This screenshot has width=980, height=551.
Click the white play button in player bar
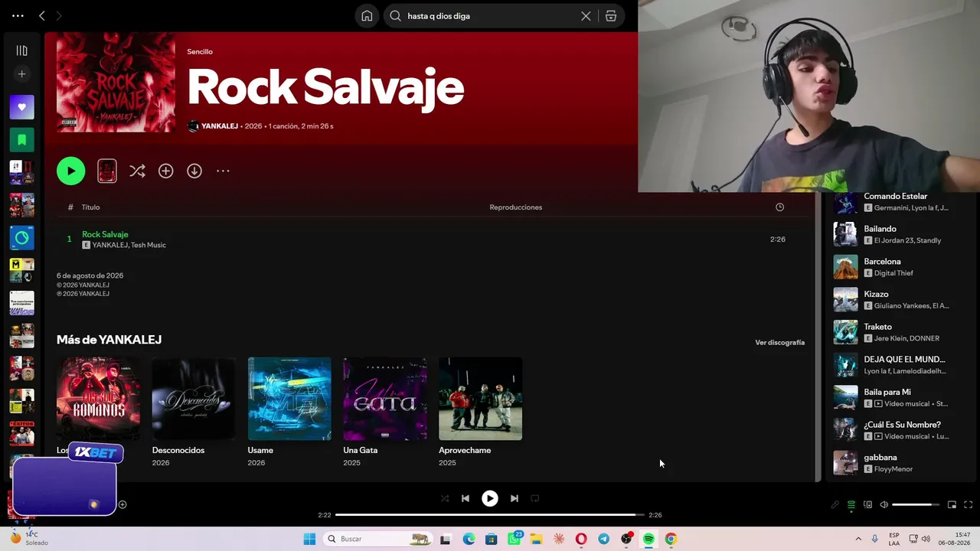coord(489,498)
